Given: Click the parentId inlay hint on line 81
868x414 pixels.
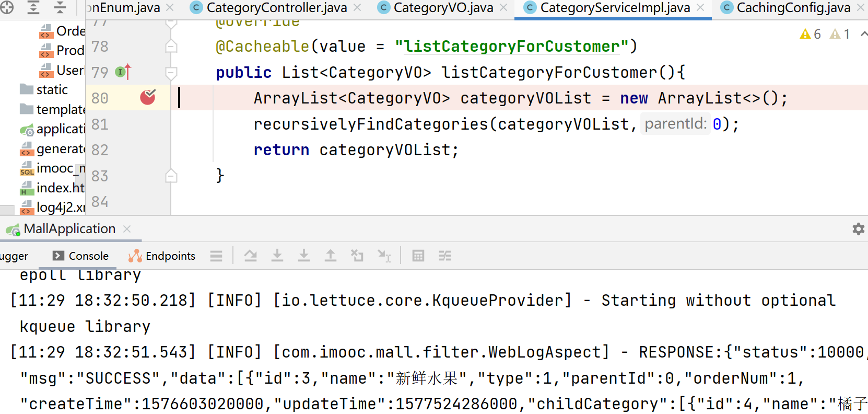Looking at the screenshot, I should [675, 124].
